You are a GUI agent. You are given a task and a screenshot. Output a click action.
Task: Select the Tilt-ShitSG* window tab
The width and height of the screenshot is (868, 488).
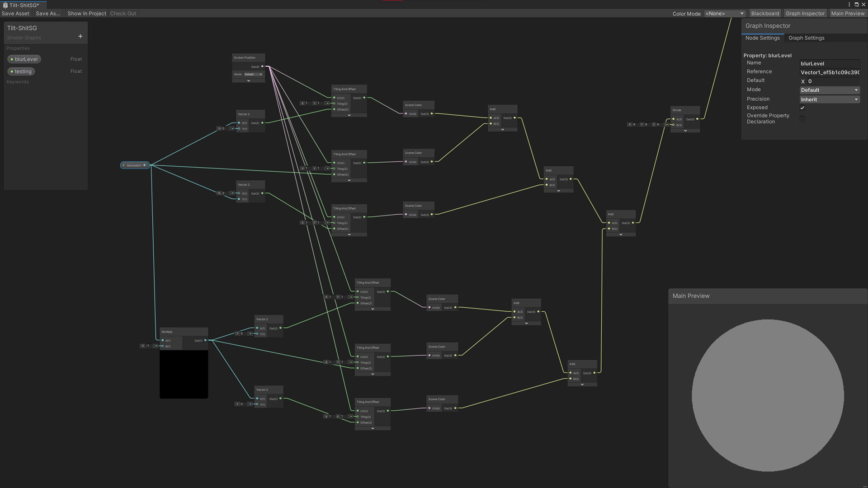coord(24,5)
